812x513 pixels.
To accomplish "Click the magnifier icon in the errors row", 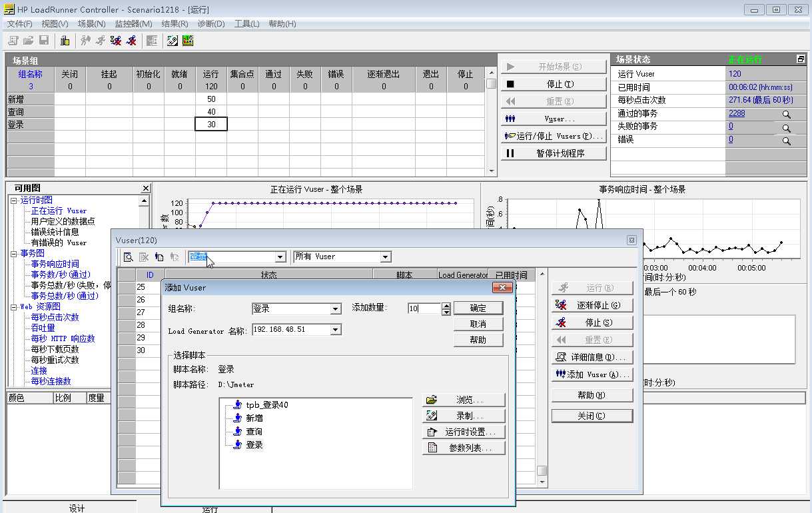I will pyautogui.click(x=786, y=141).
